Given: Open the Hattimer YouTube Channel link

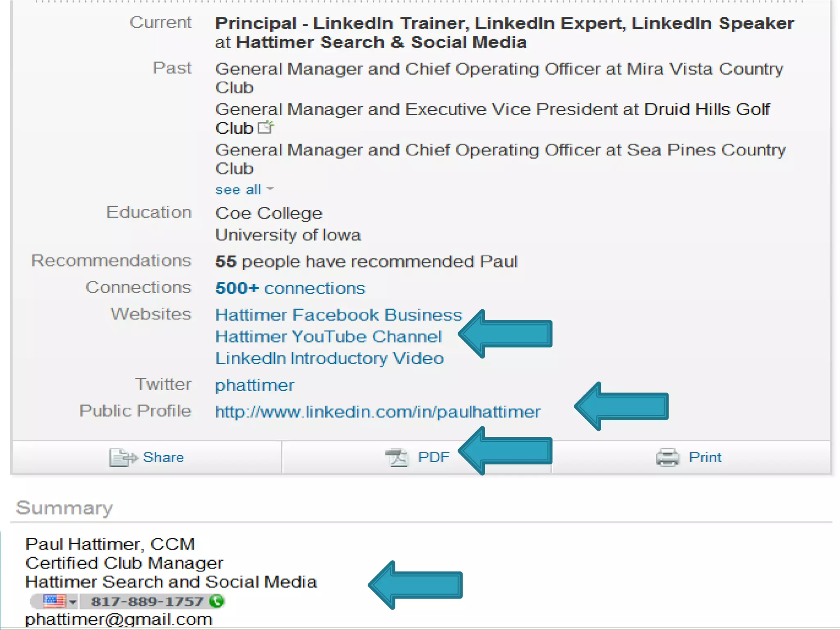Looking at the screenshot, I should click(x=328, y=337).
